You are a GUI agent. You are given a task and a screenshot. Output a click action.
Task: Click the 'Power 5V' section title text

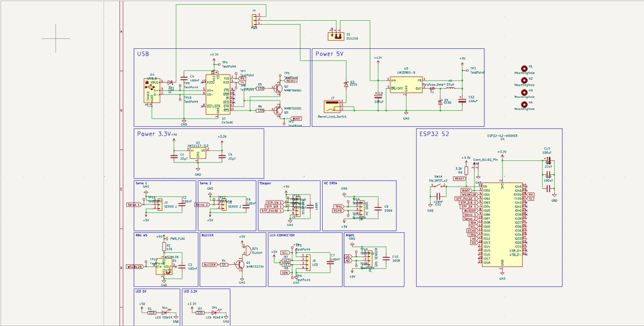329,54
